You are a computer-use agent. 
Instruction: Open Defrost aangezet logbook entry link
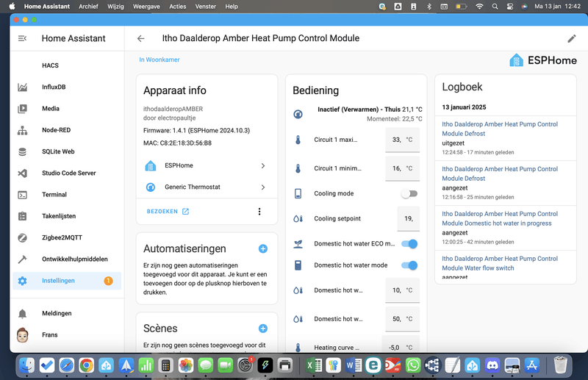[500, 173]
